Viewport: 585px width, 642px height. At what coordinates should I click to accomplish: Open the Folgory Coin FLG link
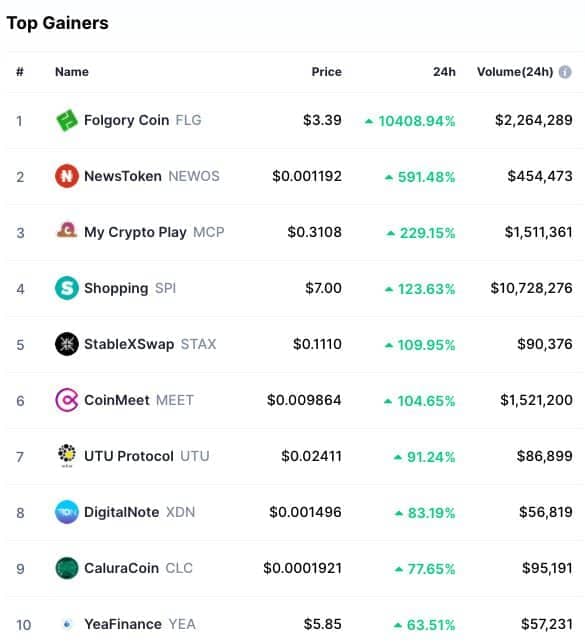pyautogui.click(x=142, y=120)
